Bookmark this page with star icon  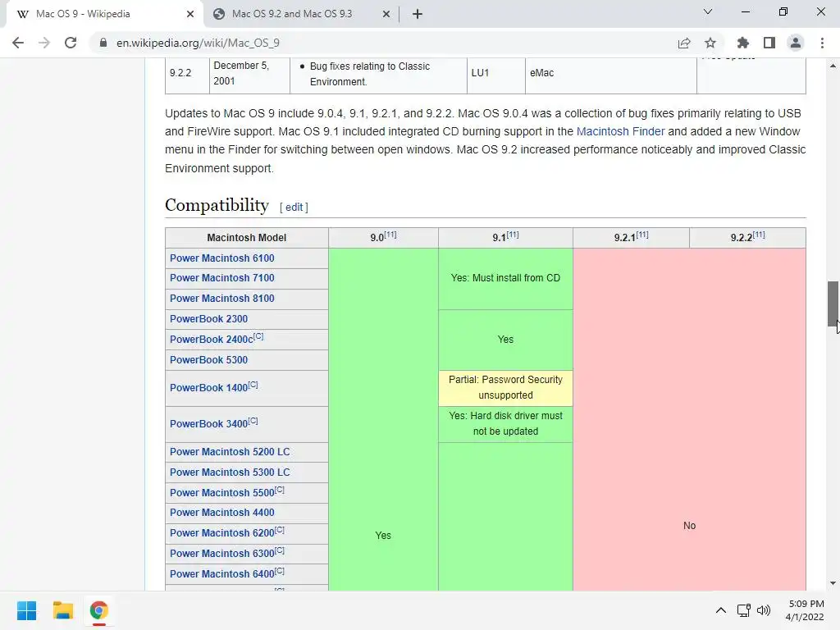coord(710,43)
